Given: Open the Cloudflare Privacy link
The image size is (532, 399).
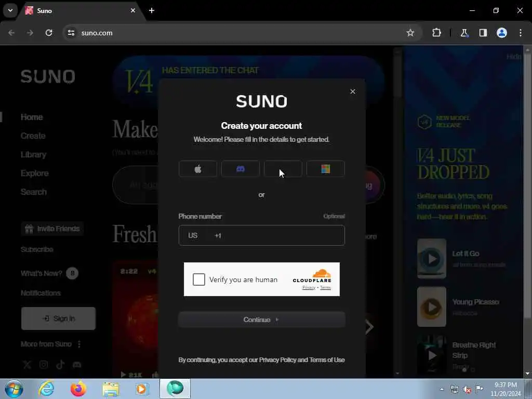Looking at the screenshot, I should (309, 288).
